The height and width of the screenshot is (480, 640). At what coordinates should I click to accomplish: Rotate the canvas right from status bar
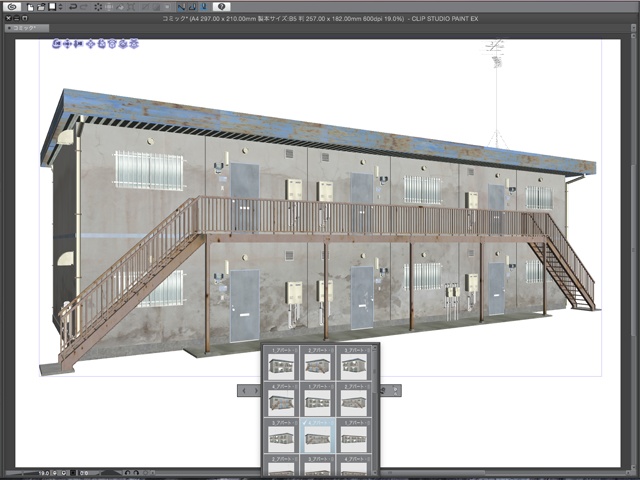136,473
